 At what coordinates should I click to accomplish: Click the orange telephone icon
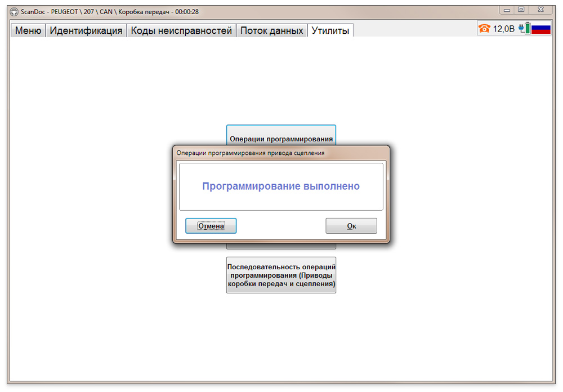(x=484, y=29)
